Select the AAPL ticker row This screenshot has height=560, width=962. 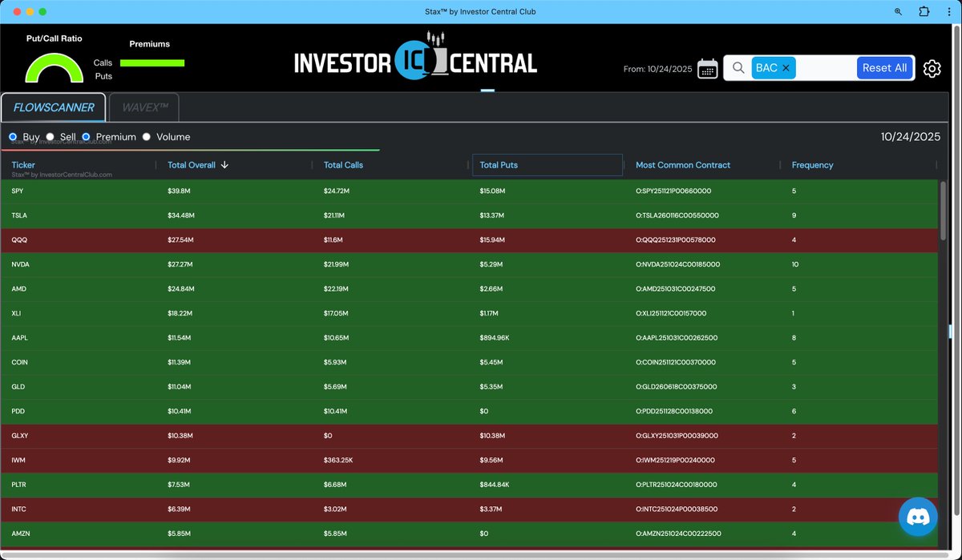tap(469, 338)
